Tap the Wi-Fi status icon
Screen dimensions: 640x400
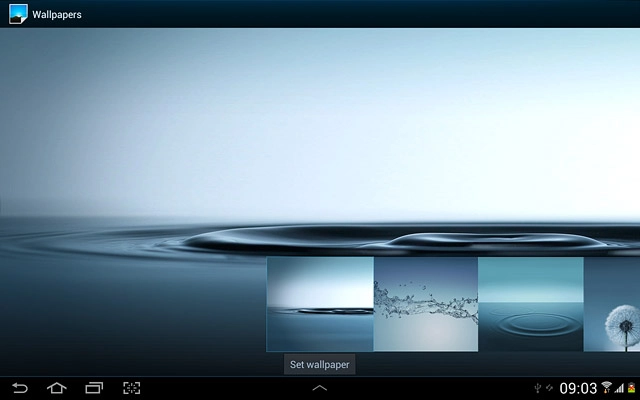(607, 388)
